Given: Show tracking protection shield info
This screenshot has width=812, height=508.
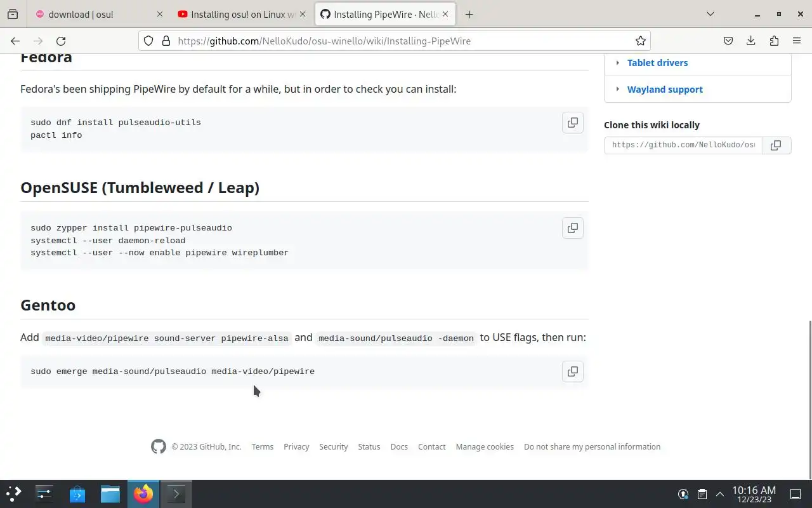Looking at the screenshot, I should click(x=148, y=41).
